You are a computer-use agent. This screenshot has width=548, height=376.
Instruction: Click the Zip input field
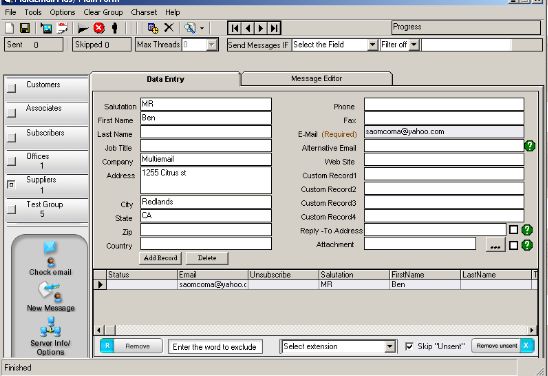(x=206, y=230)
